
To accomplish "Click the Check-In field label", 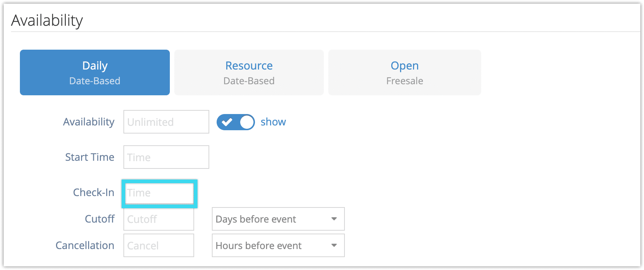I will pyautogui.click(x=94, y=192).
